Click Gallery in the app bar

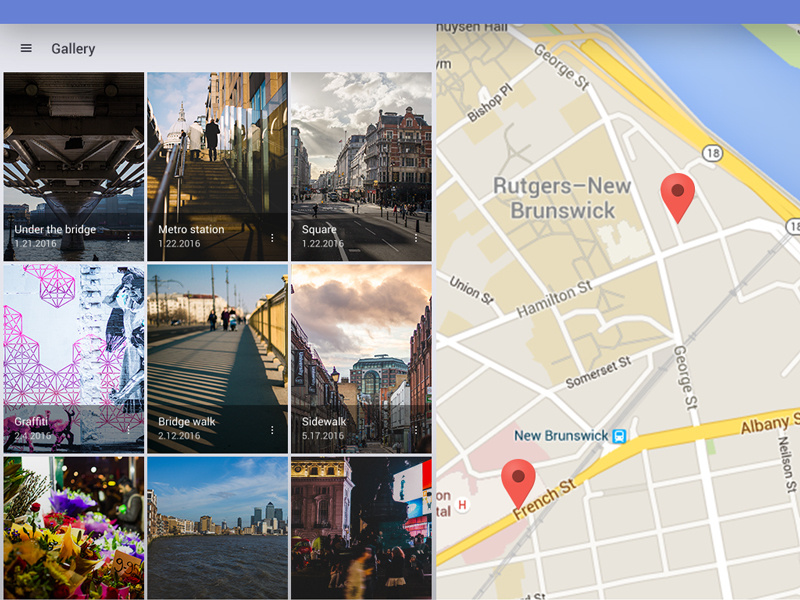tap(75, 48)
